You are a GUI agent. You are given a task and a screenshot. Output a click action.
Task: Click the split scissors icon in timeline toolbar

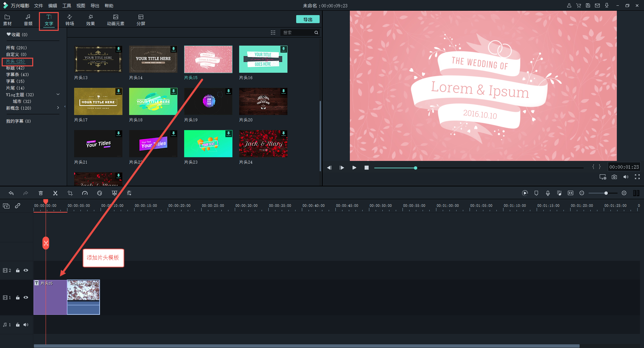(x=55, y=193)
